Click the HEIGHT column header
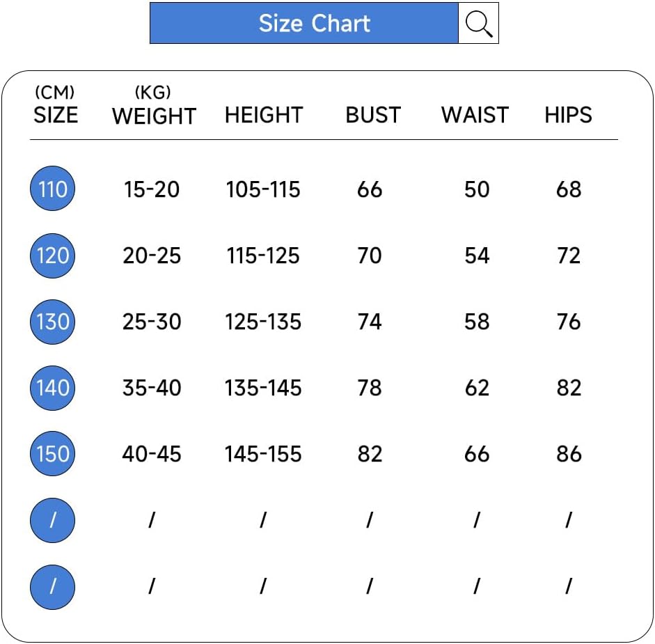 264,115
